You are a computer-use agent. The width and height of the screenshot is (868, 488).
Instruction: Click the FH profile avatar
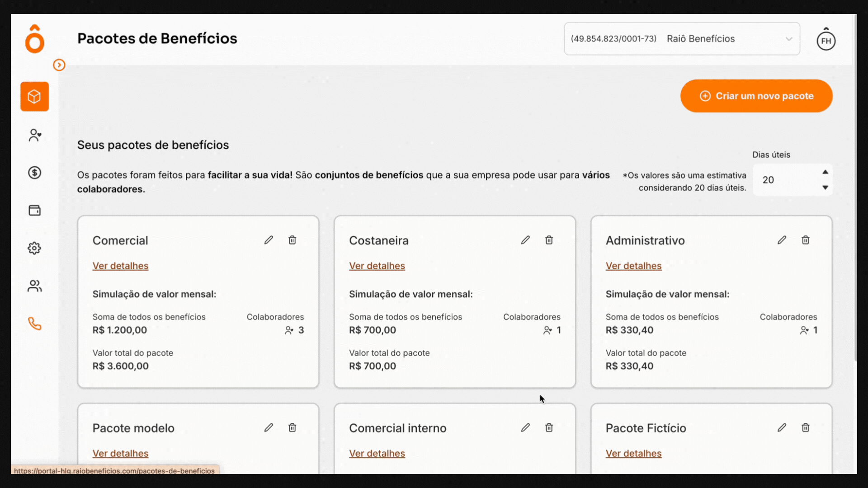click(826, 40)
